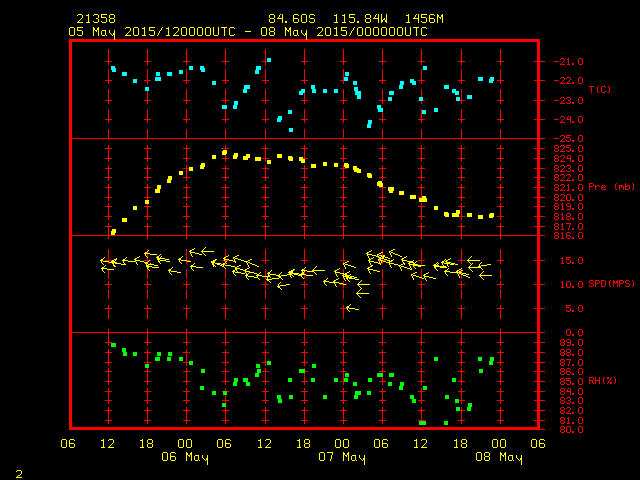Click the 84.0 humidity tick value

tap(571, 391)
